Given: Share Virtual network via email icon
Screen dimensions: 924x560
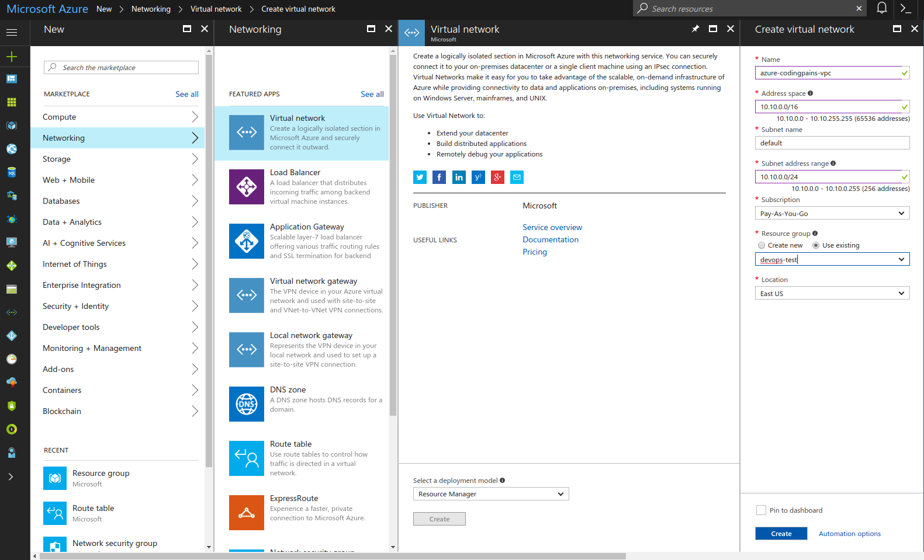Looking at the screenshot, I should (517, 178).
